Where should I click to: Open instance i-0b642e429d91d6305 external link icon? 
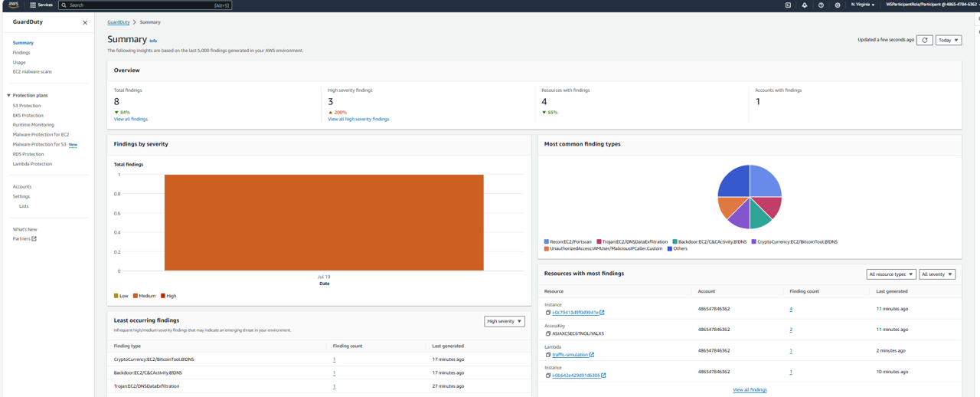603,376
